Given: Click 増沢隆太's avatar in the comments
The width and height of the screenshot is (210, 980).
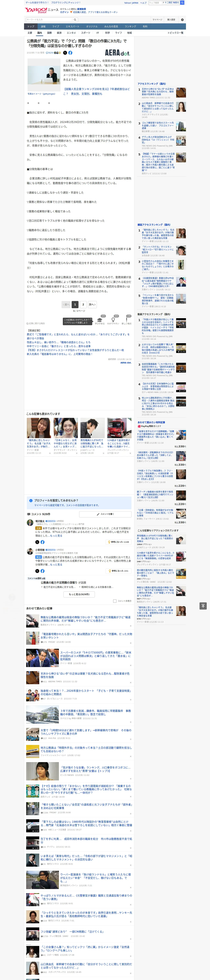Looking at the screenshot, I should click(30, 523).
